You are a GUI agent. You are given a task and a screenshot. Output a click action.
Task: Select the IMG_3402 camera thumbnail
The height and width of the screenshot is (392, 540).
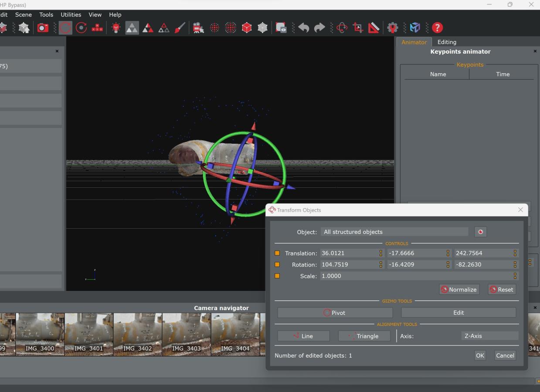coord(138,334)
